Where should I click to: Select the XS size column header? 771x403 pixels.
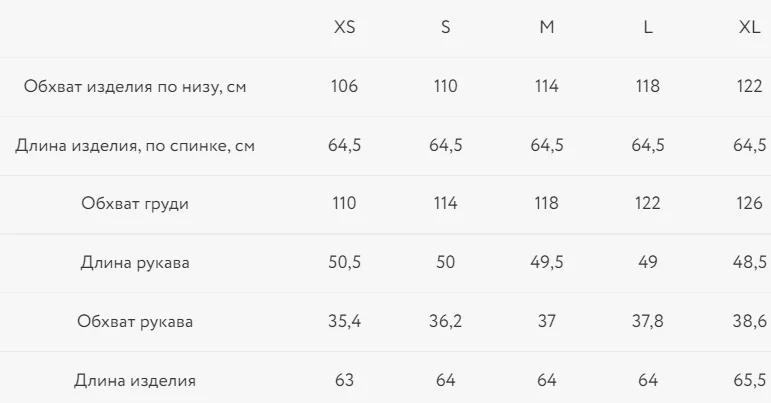pos(344,27)
